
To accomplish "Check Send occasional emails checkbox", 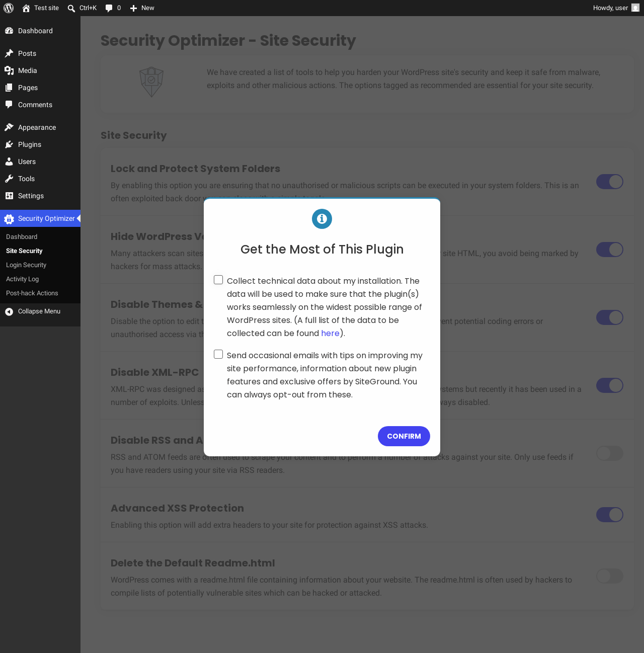I will [x=218, y=354].
